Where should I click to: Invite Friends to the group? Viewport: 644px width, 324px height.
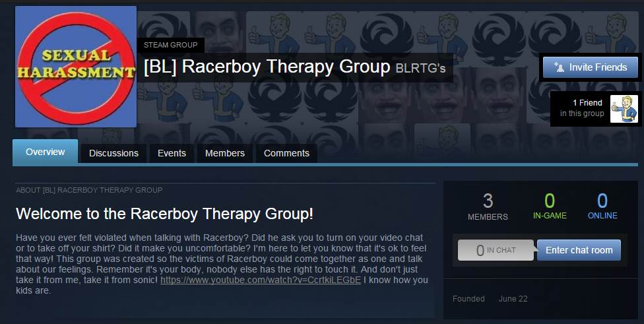pos(590,67)
